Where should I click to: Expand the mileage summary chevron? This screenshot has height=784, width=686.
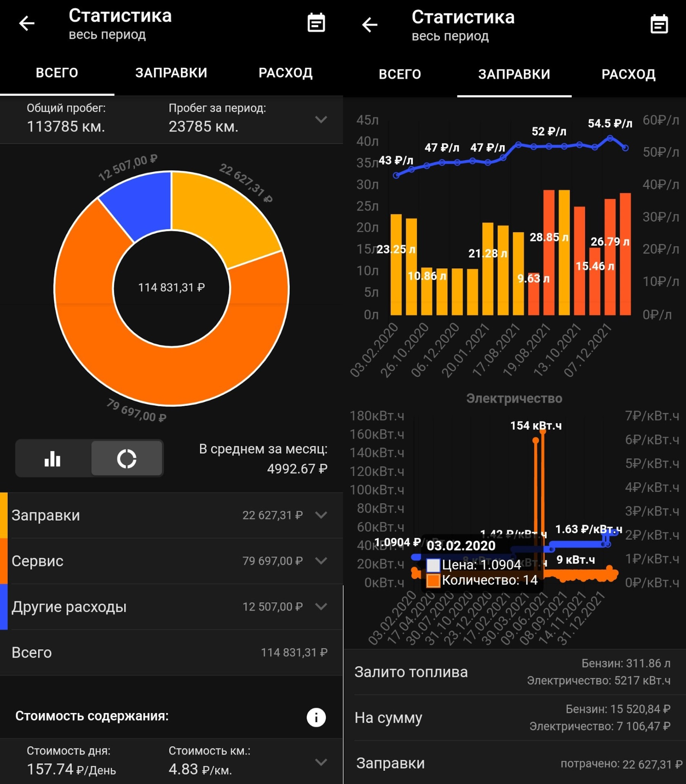click(x=321, y=119)
